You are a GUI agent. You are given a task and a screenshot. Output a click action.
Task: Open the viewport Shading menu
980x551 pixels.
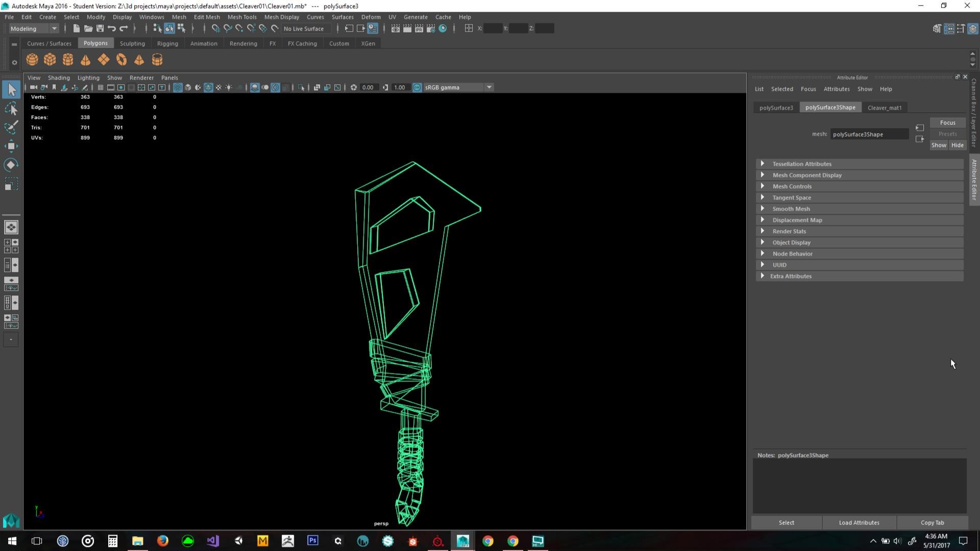point(59,78)
